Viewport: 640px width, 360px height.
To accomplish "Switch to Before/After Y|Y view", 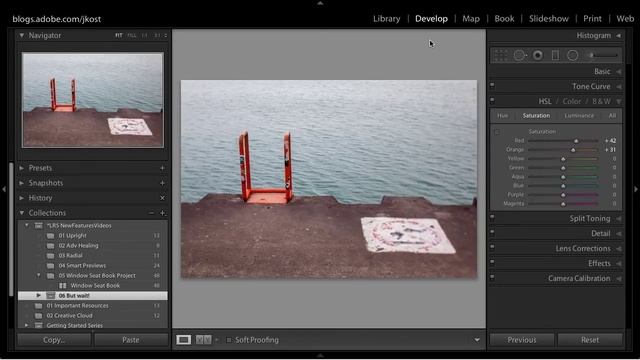I will click(x=203, y=340).
